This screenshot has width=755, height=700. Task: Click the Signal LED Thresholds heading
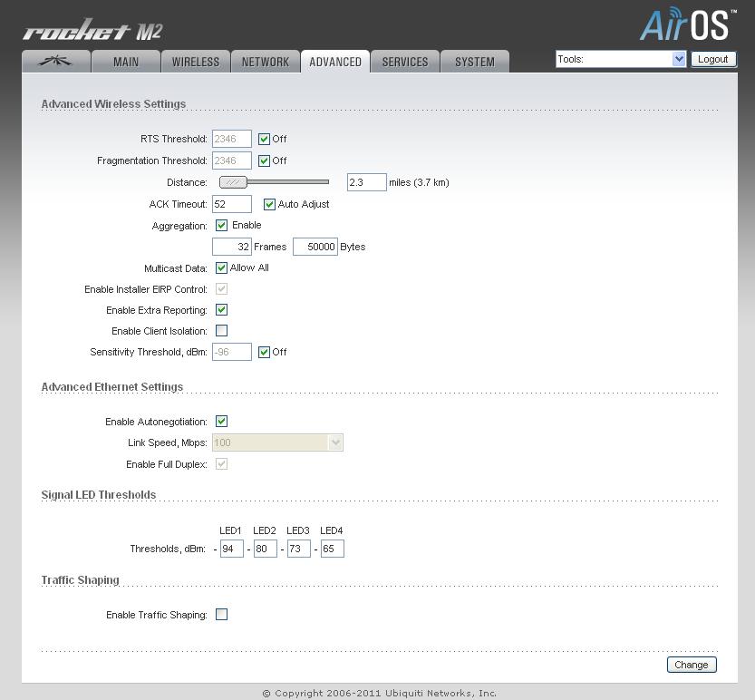(99, 495)
